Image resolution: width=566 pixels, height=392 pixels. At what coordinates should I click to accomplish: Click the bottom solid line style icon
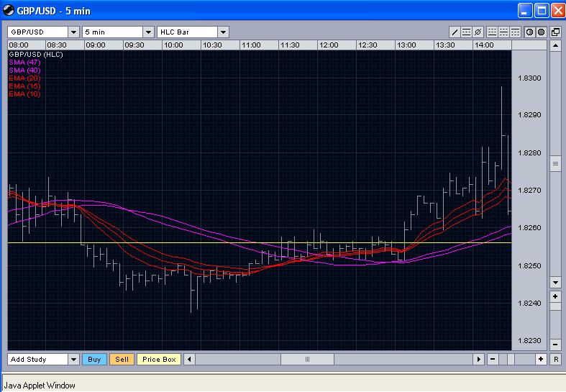click(492, 32)
